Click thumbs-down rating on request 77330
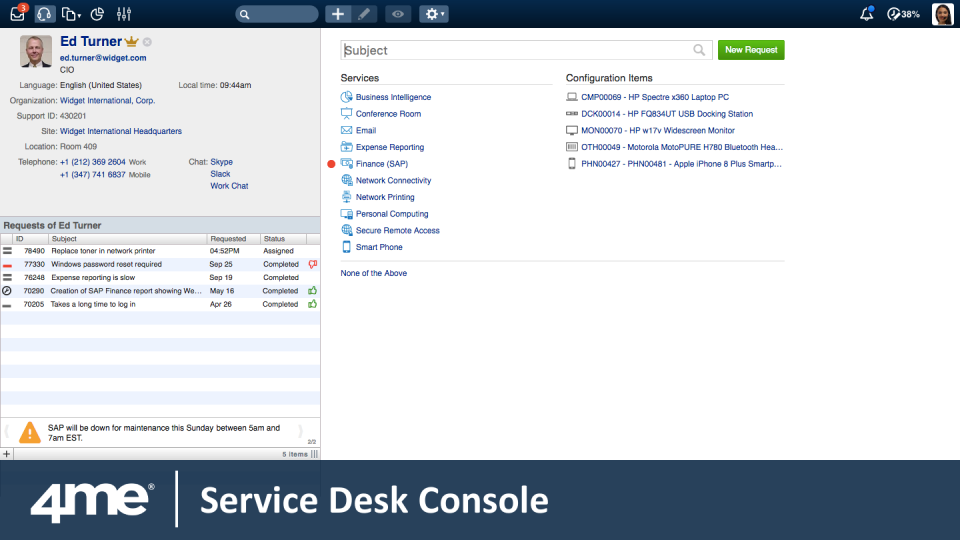The image size is (960, 540). point(312,264)
